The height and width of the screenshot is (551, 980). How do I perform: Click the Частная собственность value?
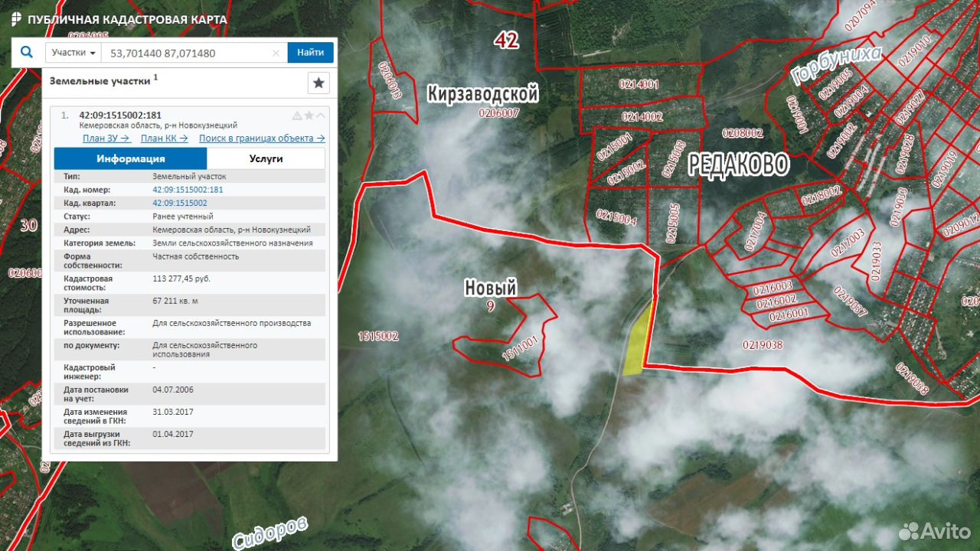coord(196,256)
